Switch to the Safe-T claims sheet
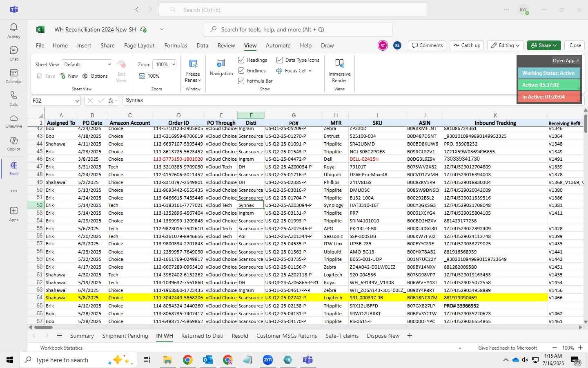Image resolution: width=588 pixels, height=368 pixels. click(x=342, y=336)
